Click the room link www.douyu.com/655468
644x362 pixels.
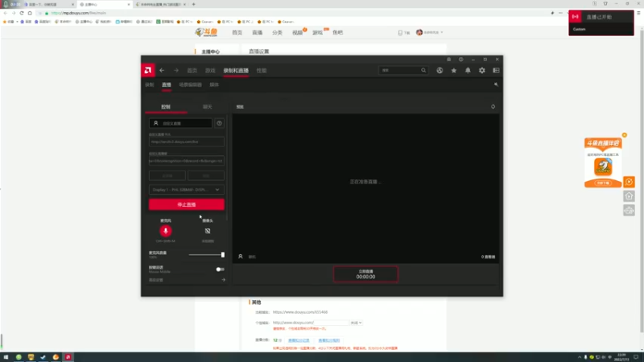click(300, 312)
